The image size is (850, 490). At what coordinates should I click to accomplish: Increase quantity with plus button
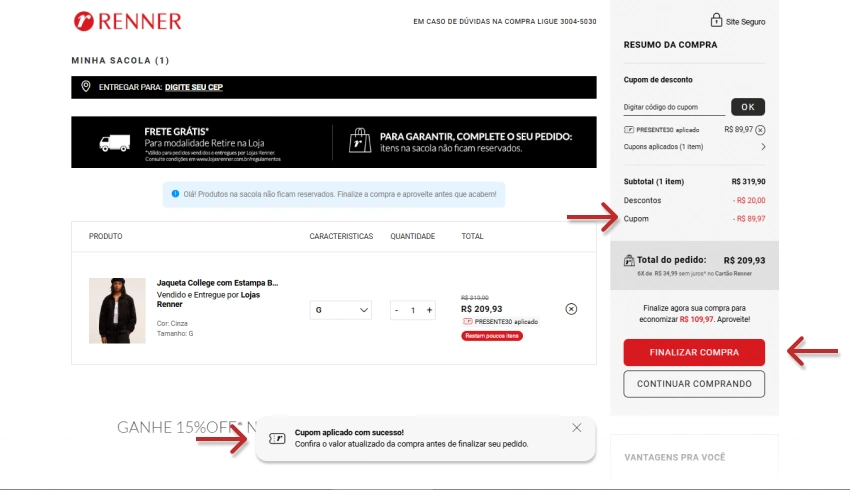click(x=429, y=310)
